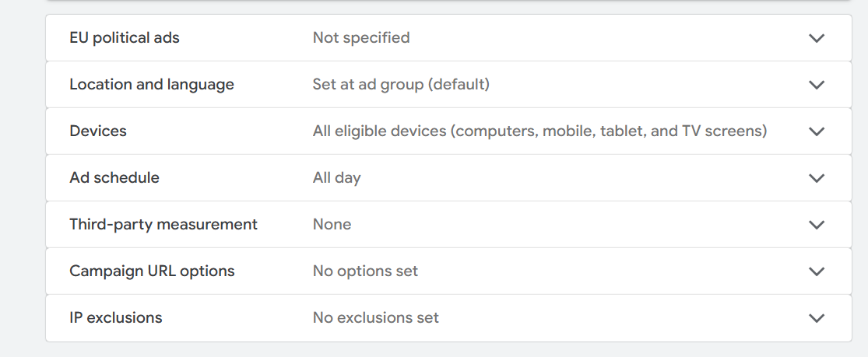Click the "Ad schedule" setting label
Image resolution: width=868 pixels, height=357 pixels.
pyautogui.click(x=114, y=177)
